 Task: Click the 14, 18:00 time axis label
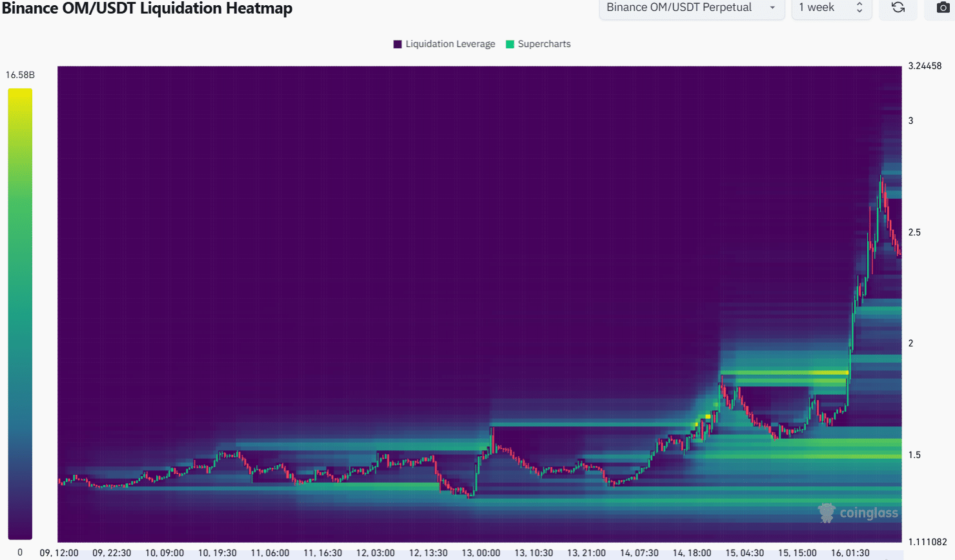[x=692, y=553]
